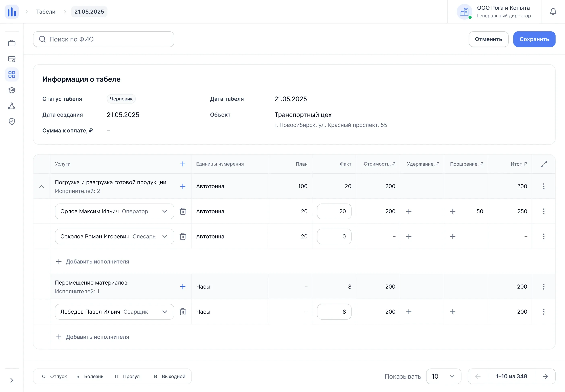
Task: Open more options for Перемещение материалов row
Action: click(x=544, y=287)
